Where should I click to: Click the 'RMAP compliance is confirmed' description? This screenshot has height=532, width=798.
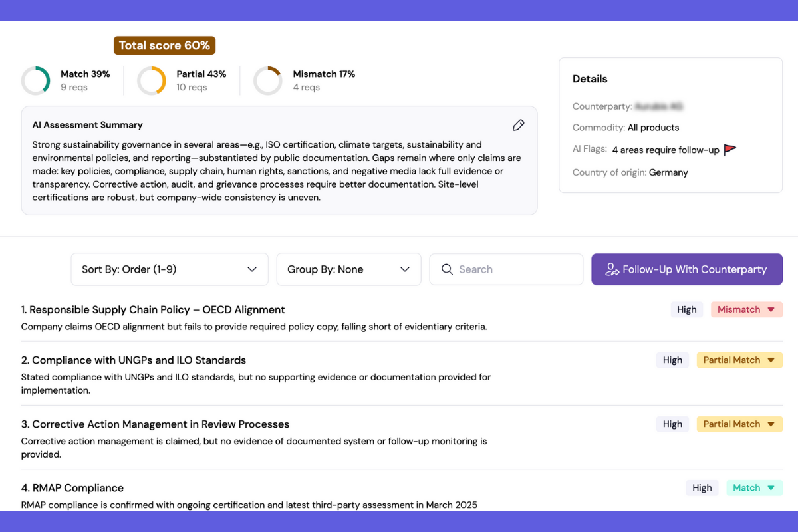coord(249,505)
